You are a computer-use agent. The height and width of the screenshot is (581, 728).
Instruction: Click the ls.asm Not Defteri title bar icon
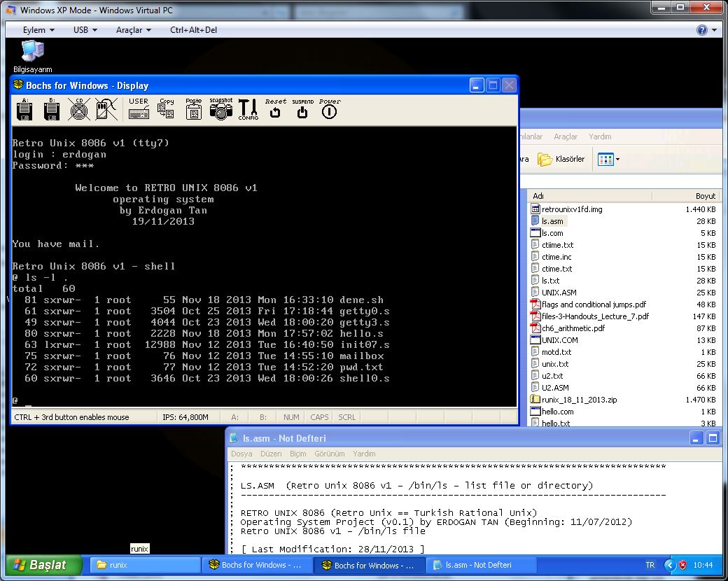[234, 438]
